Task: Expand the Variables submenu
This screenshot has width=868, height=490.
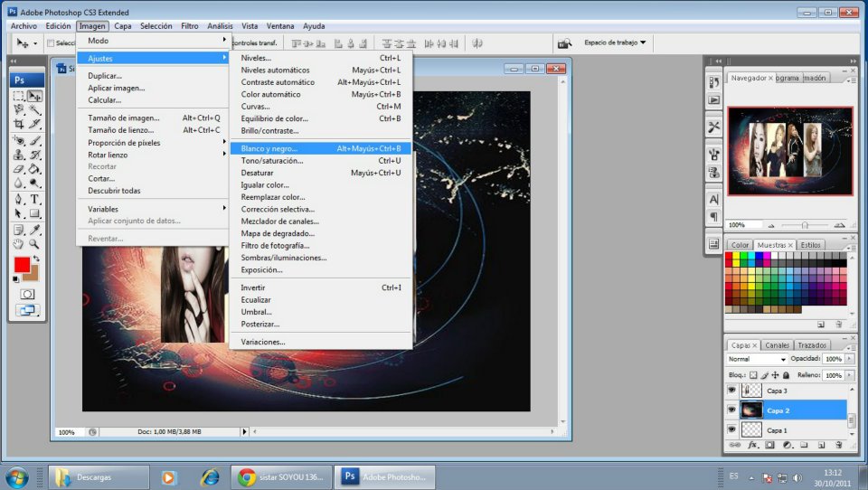Action: [x=152, y=209]
